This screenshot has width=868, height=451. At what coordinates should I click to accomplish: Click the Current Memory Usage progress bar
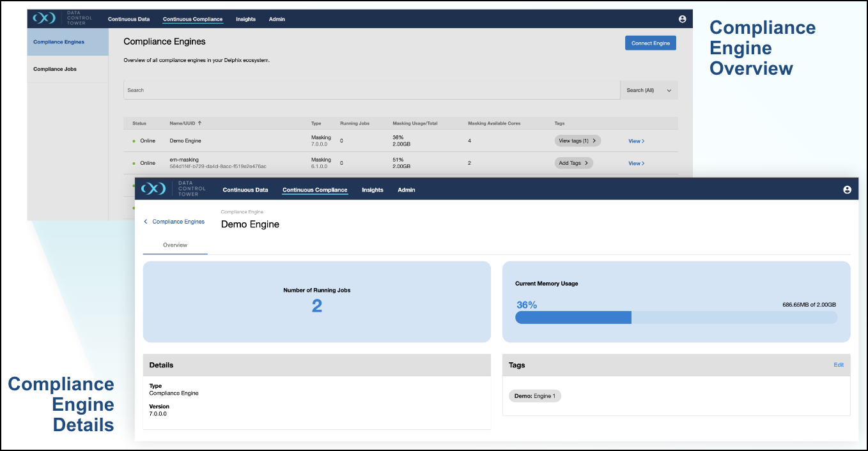tap(676, 317)
